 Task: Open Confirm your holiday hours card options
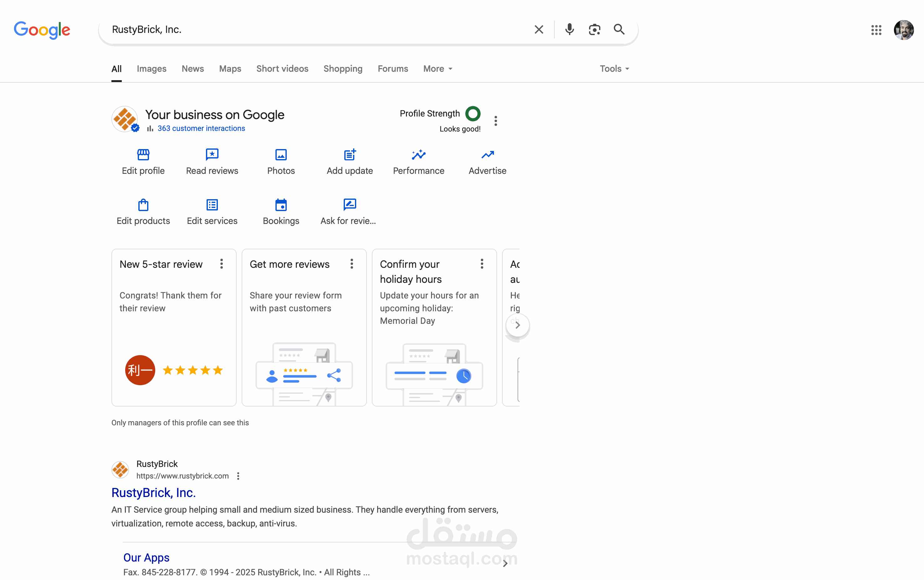pyautogui.click(x=482, y=264)
